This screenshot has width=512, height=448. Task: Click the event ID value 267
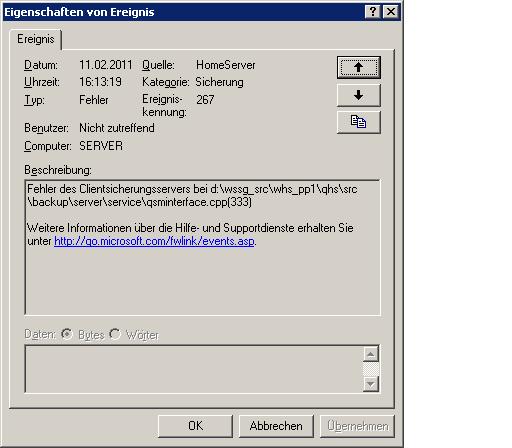pyautogui.click(x=205, y=100)
